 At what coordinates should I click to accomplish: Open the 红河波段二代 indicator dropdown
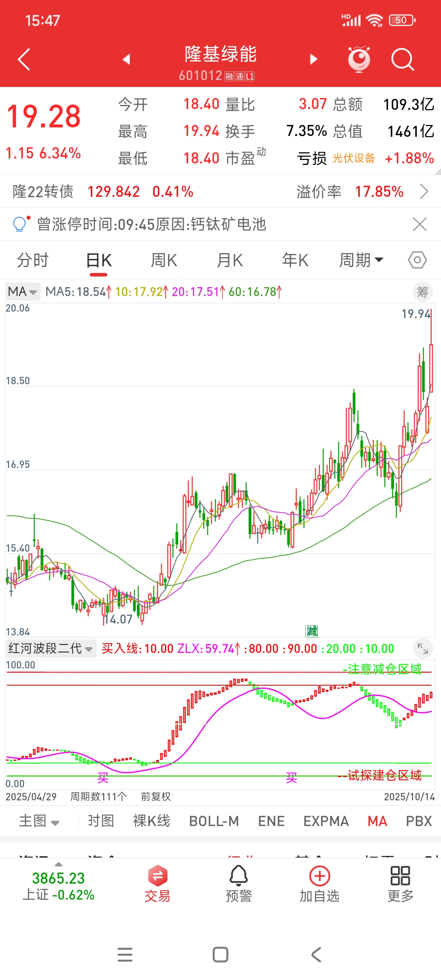[x=51, y=648]
